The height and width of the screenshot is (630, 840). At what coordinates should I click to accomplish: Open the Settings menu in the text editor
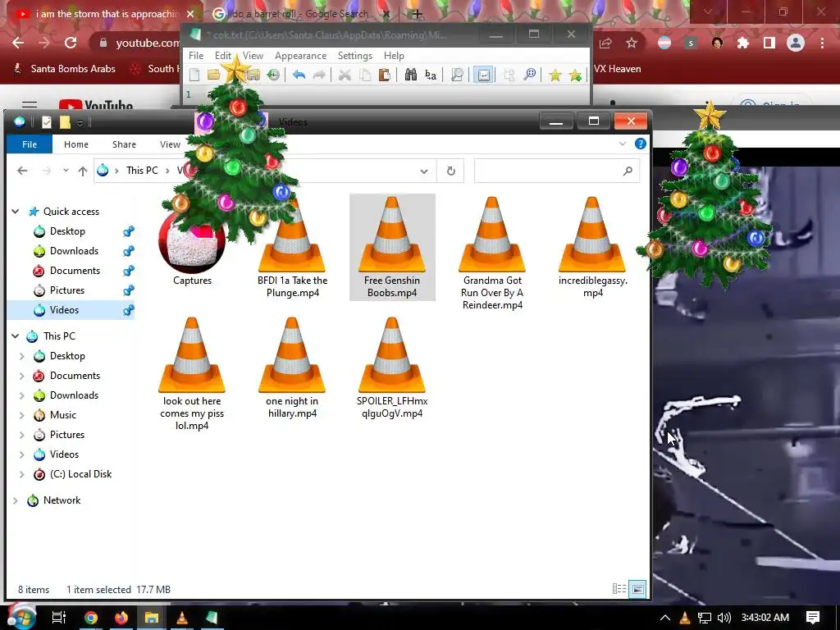coord(354,56)
